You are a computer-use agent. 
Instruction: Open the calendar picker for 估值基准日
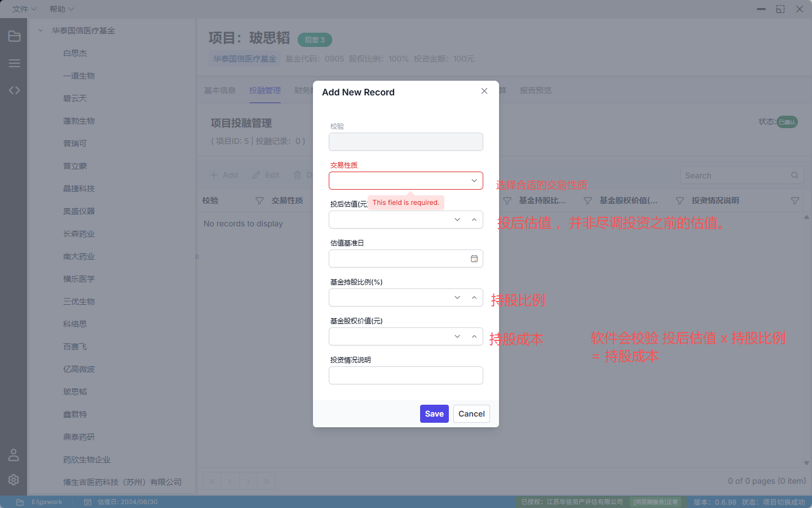(474, 259)
